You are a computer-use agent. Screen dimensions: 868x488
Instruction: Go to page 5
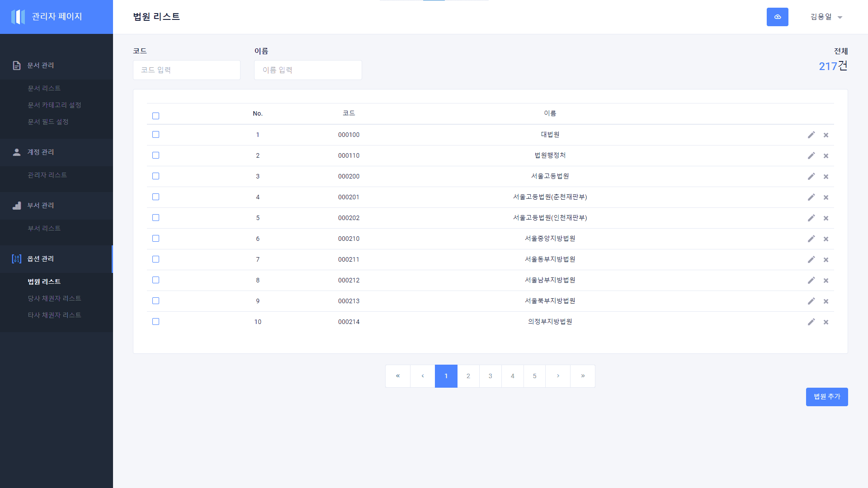click(535, 376)
